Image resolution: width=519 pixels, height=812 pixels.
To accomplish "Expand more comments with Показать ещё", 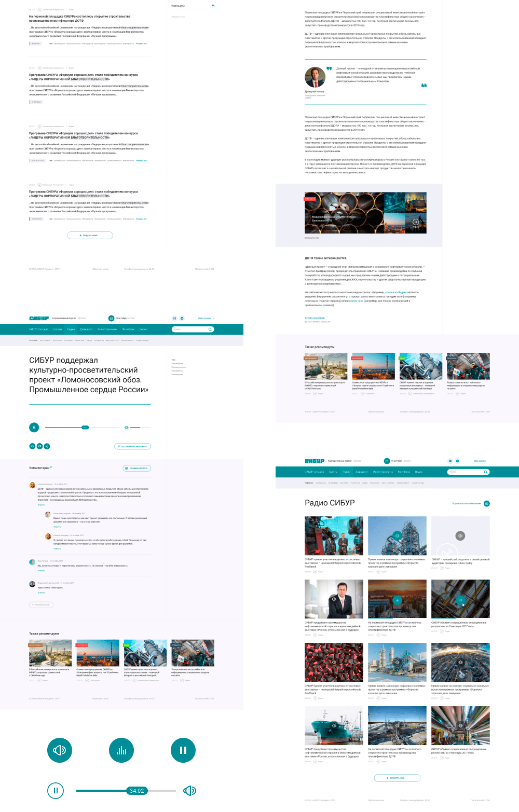I will [x=41, y=604].
